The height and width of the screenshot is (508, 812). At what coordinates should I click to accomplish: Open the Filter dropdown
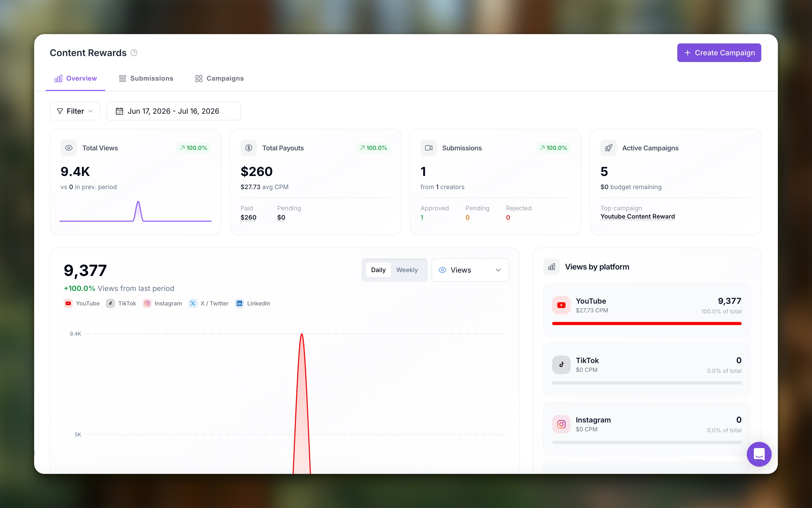pyautogui.click(x=75, y=111)
